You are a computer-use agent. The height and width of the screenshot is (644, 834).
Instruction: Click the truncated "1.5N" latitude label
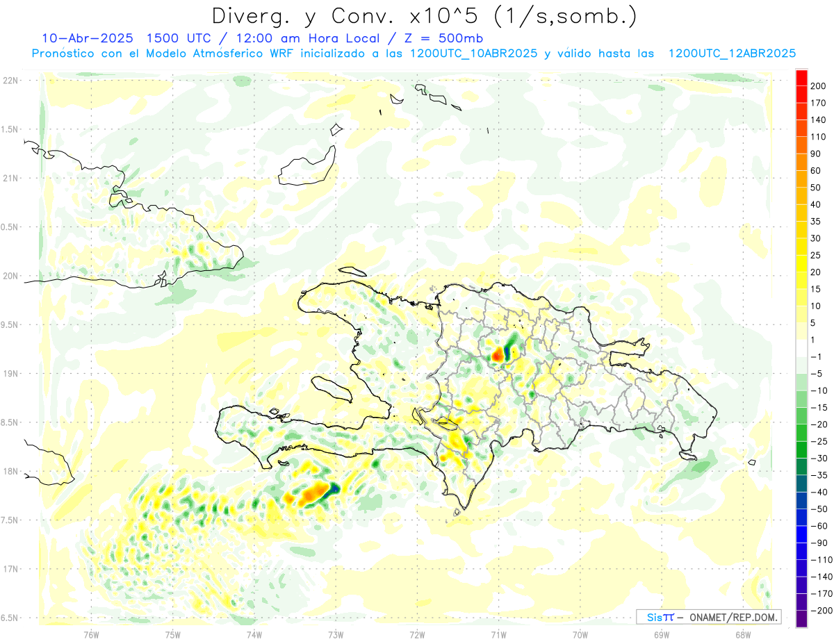click(x=10, y=129)
